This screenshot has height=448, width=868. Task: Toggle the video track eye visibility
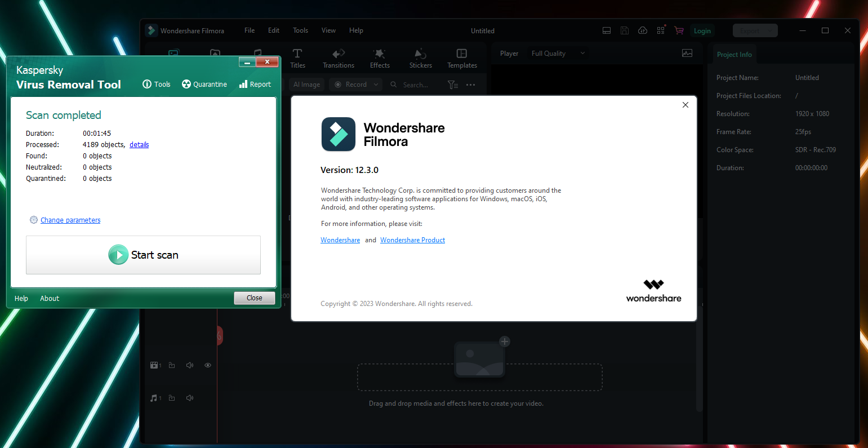coord(208,365)
